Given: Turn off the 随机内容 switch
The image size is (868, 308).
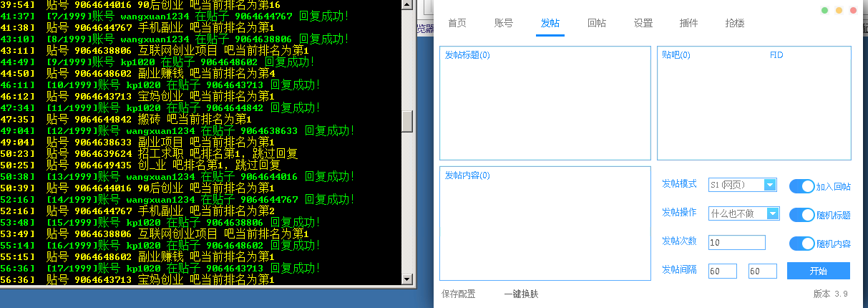Looking at the screenshot, I should [802, 244].
